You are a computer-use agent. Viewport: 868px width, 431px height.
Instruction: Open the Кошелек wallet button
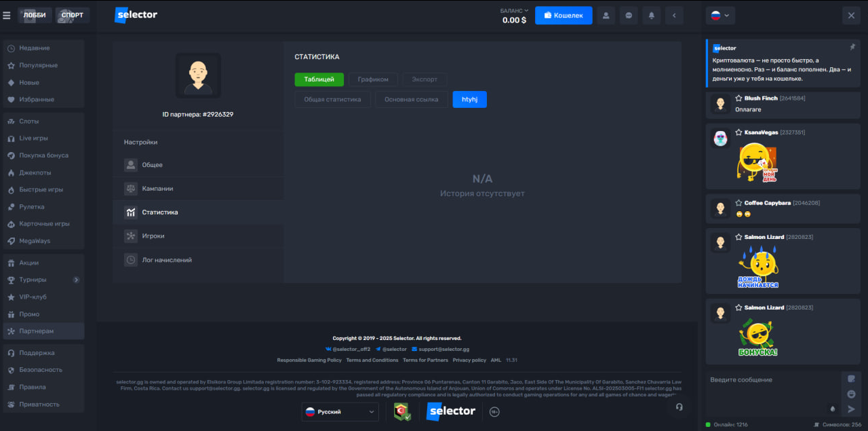[564, 14]
